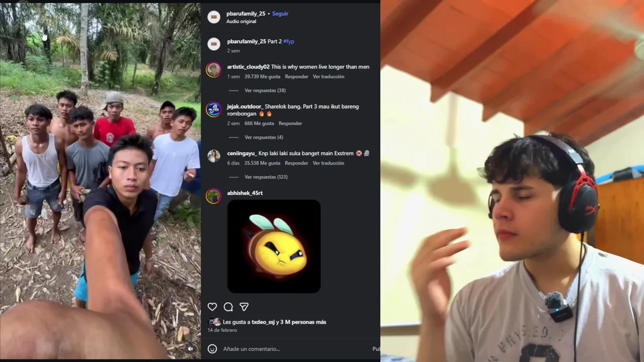Expand Ver respuestas (38)
The height and width of the screenshot is (362, 644).
(x=265, y=90)
